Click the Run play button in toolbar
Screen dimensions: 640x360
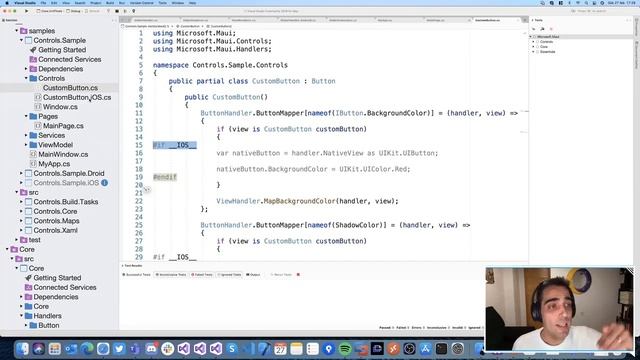[x=27, y=11]
